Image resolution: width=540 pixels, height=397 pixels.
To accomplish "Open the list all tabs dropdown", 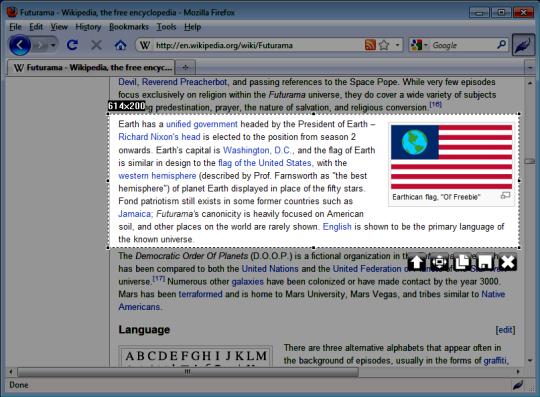I will point(530,68).
